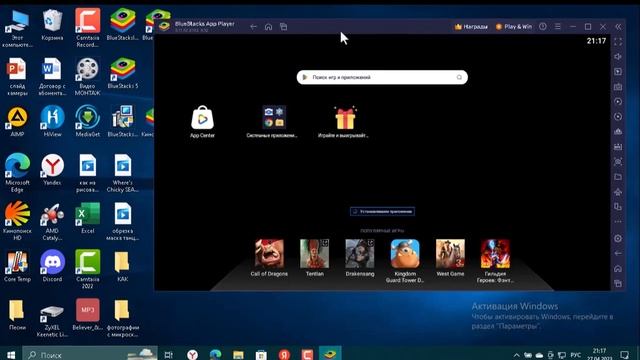This screenshot has width=640, height=360.
Task: Open the multi-window icon in title bar
Action: 283,27
